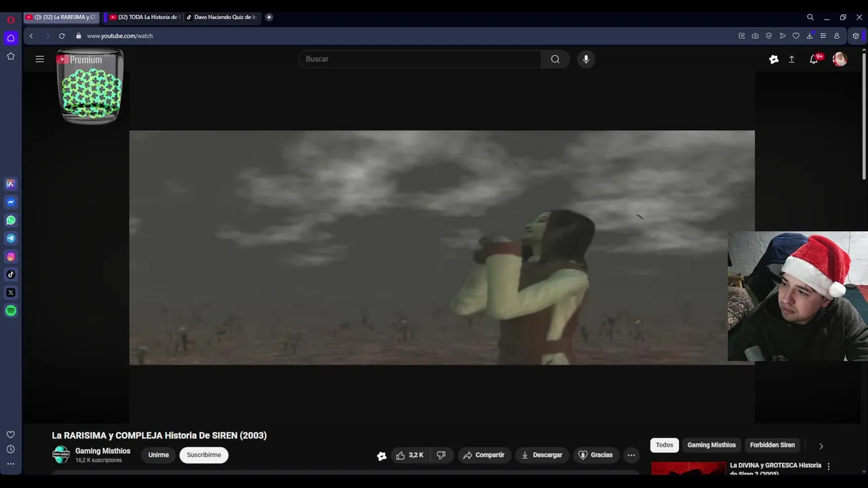The image size is (868, 488).
Task: Select the Gaming Misthios filter chip
Action: [x=711, y=445]
